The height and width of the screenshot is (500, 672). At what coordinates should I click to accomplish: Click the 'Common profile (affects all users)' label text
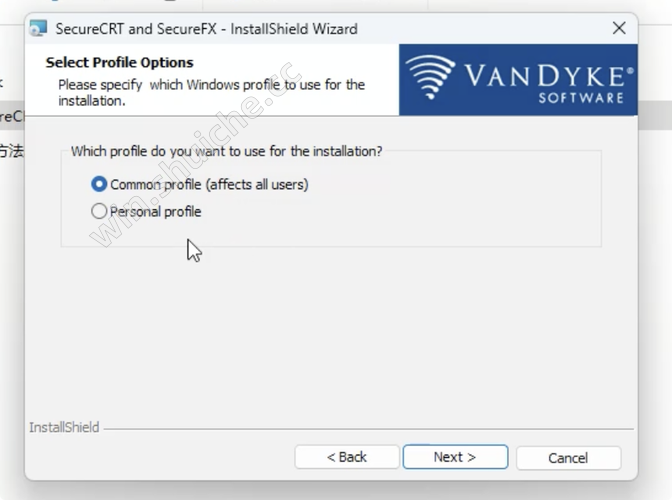(x=209, y=185)
